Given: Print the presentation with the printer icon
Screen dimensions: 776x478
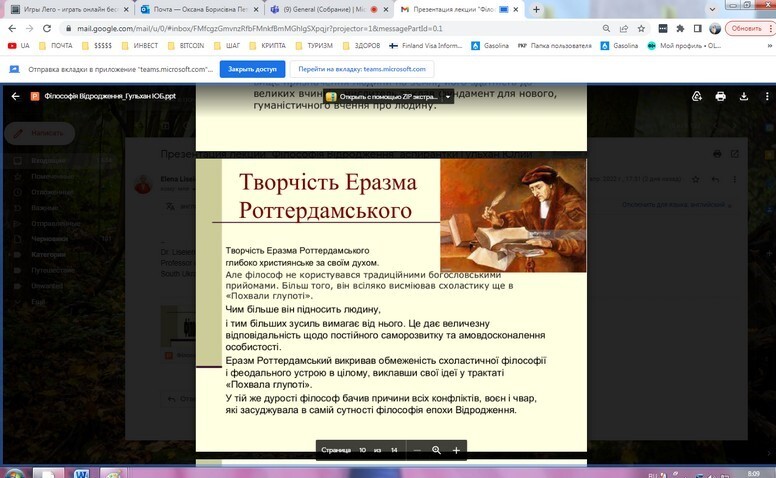Looking at the screenshot, I should (x=720, y=96).
